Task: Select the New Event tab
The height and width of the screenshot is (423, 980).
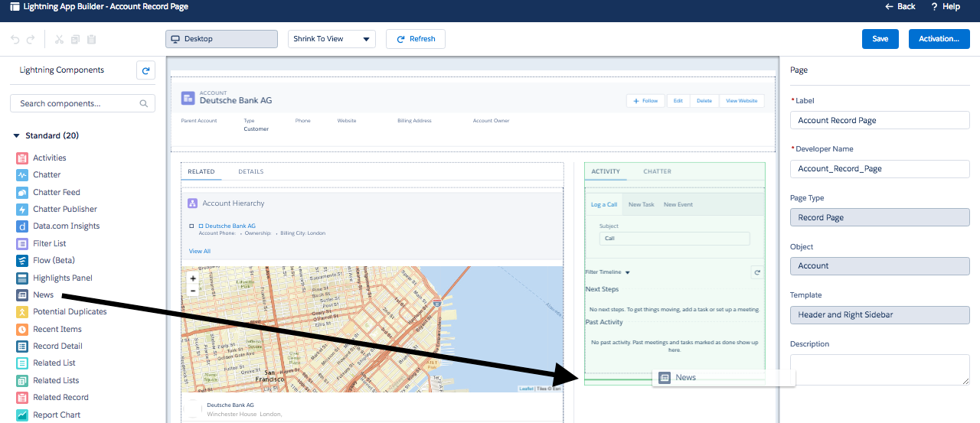Action: click(x=678, y=204)
